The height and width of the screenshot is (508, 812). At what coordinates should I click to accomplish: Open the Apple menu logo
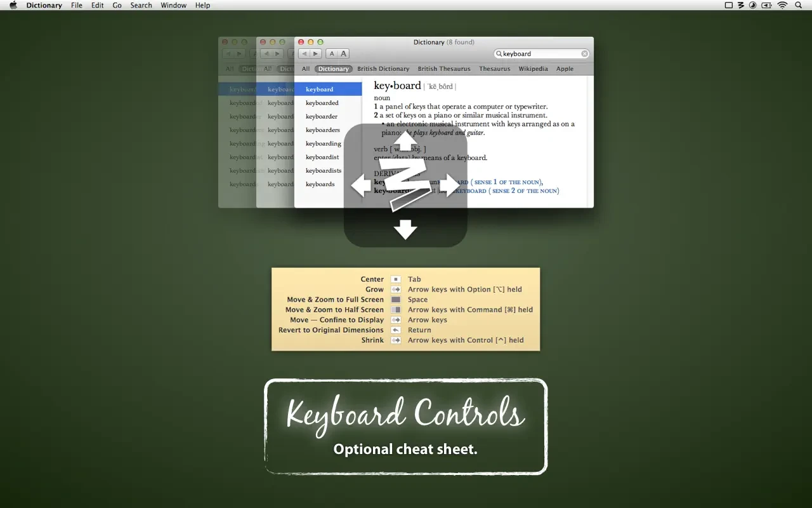coord(13,5)
